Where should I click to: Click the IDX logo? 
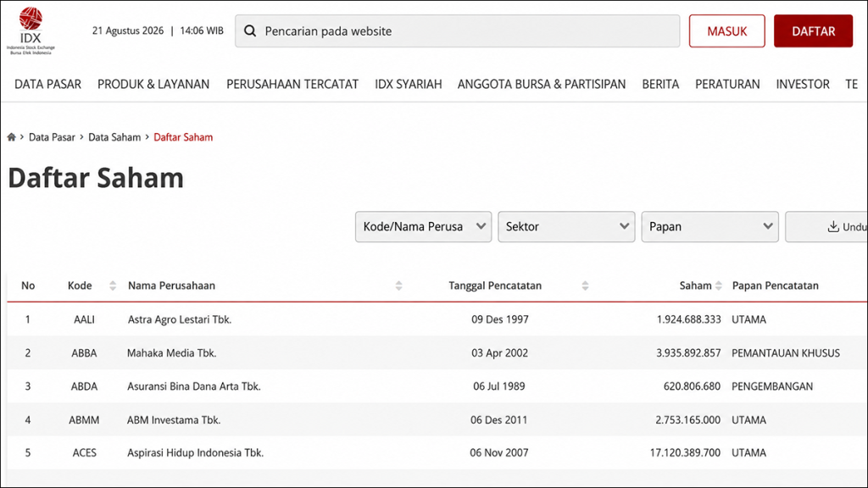click(31, 30)
